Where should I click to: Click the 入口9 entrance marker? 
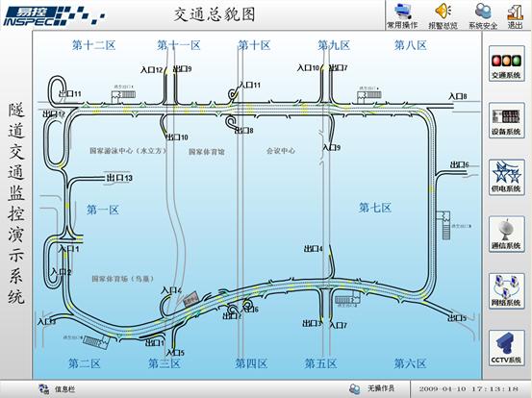pyautogui.click(x=332, y=147)
